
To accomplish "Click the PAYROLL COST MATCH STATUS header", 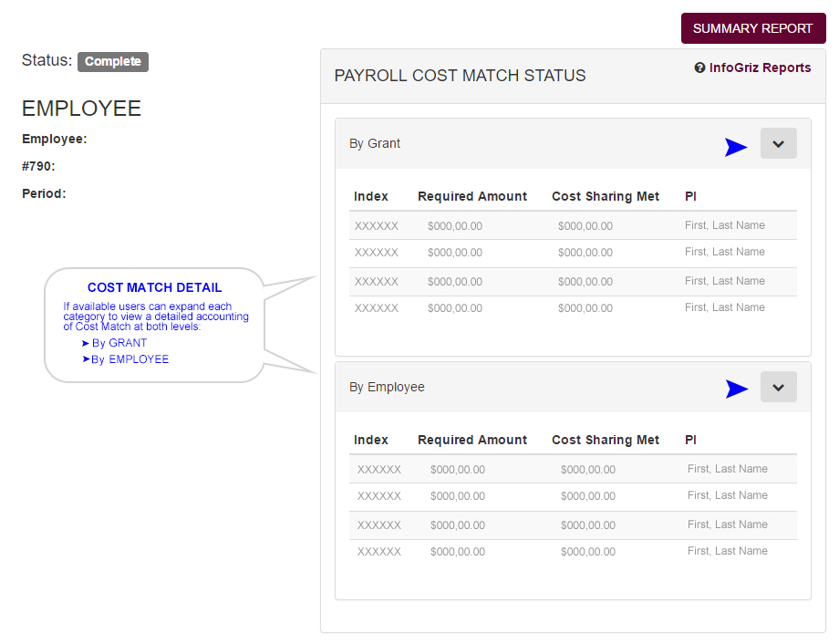I will pyautogui.click(x=460, y=75).
